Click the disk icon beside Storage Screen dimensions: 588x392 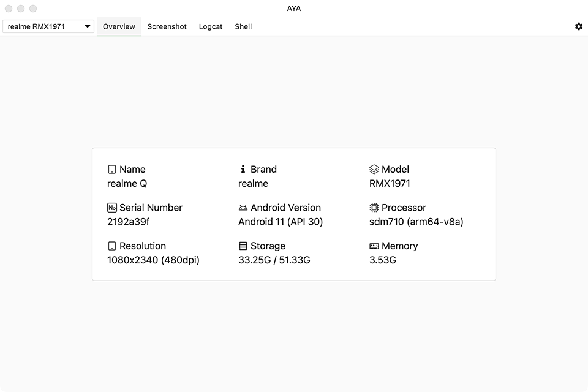[x=243, y=246]
